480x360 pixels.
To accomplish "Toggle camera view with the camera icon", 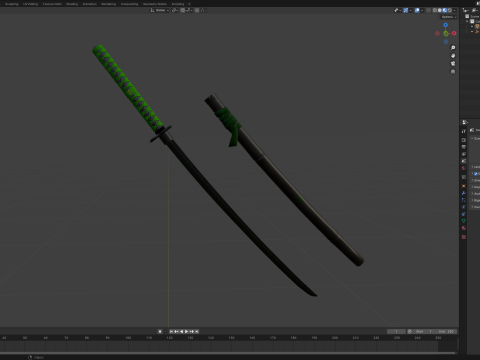I will point(453,63).
